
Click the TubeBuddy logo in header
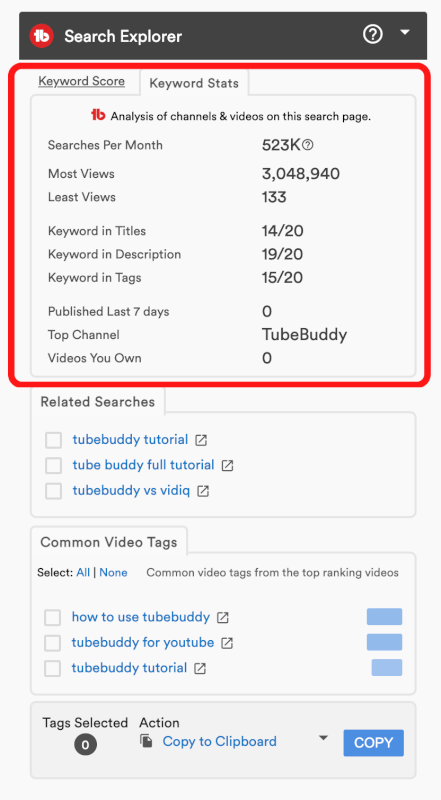pos(42,36)
